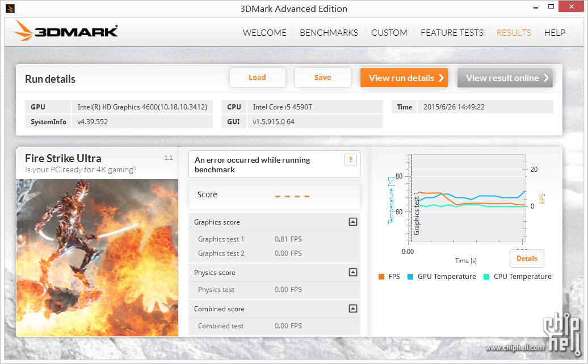Click the 3DMark logo in the header
Screen dimensions: 588x364
pos(65,31)
